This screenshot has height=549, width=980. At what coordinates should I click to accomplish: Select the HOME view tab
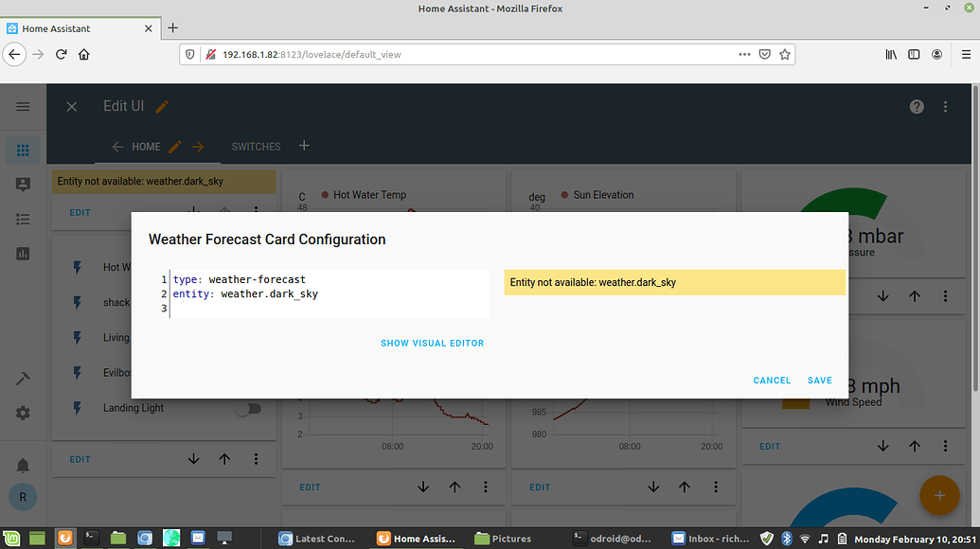tap(146, 147)
